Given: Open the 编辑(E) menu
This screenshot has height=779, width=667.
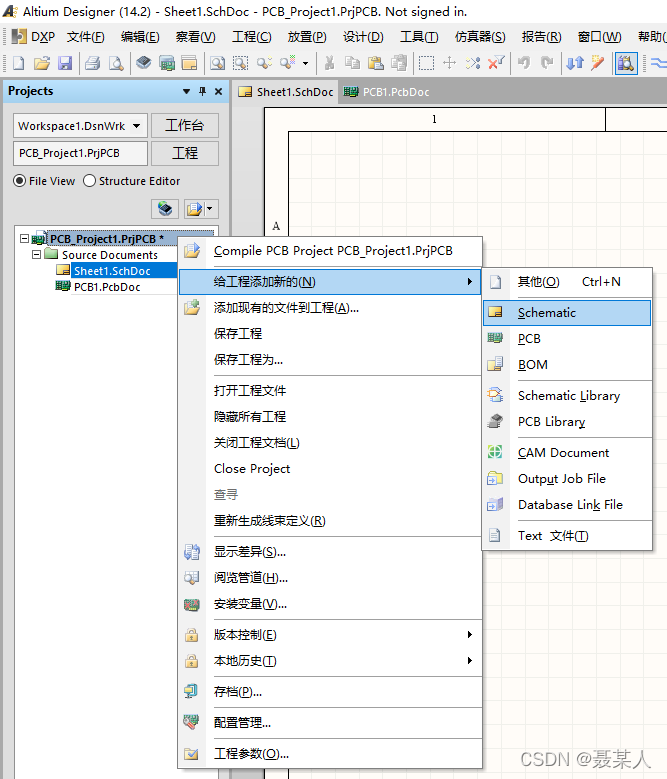Looking at the screenshot, I should 140,37.
